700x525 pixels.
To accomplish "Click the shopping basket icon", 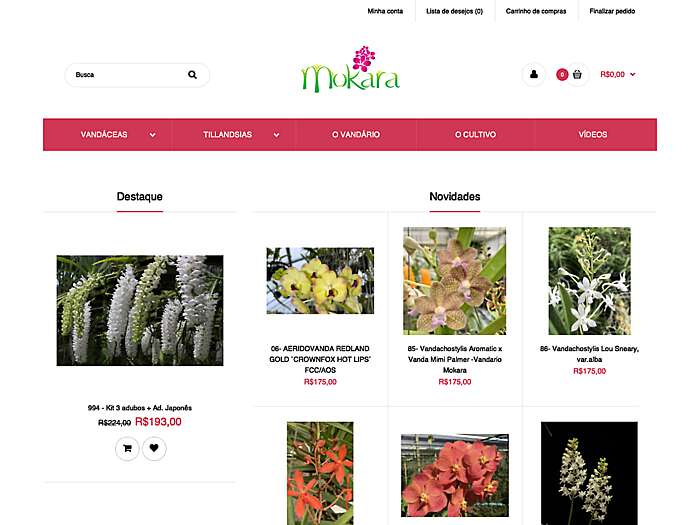I will click(577, 75).
